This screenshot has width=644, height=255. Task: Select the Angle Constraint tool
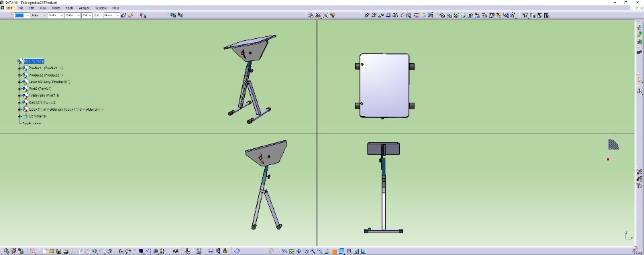pyautogui.click(x=388, y=15)
